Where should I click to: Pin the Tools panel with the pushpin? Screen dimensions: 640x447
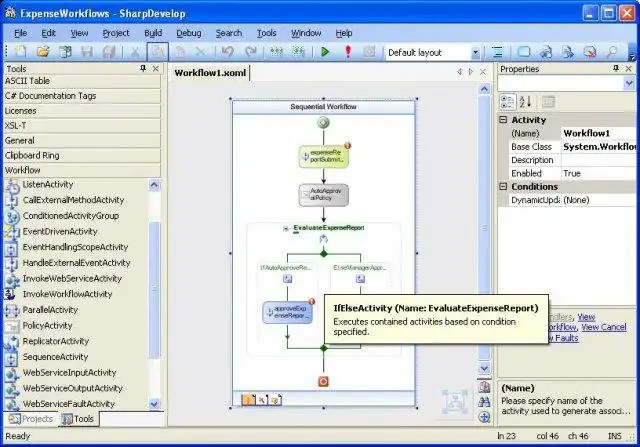(143, 68)
